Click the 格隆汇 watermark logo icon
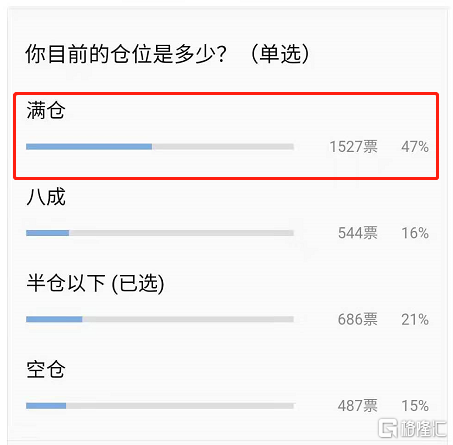The height and width of the screenshot is (445, 453). click(388, 427)
